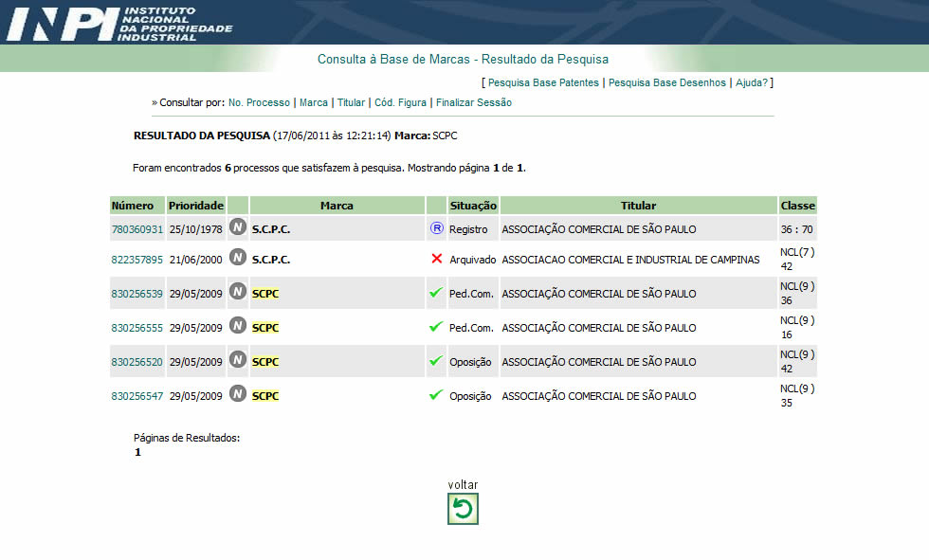Select Titular search option
Viewport: 929px width, 560px height.
(x=351, y=102)
